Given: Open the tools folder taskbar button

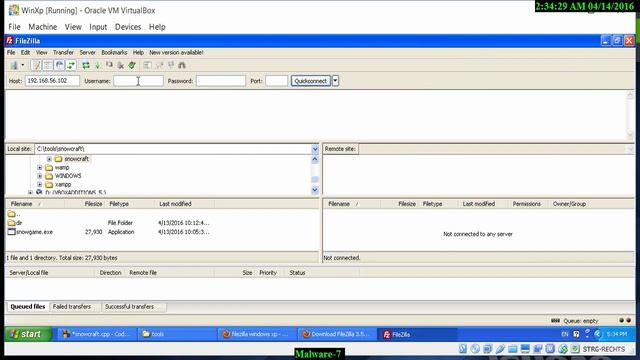Looking at the screenshot, I should pos(177,334).
